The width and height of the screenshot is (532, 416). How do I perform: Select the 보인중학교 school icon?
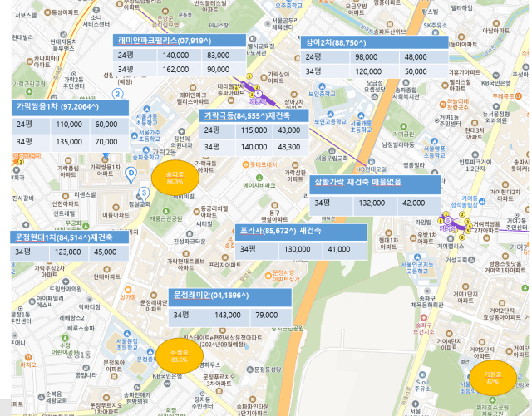[x=322, y=87]
